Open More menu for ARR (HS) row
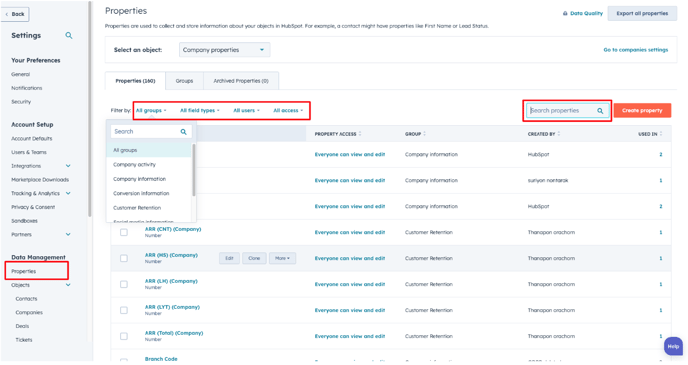688x365 pixels. click(282, 258)
